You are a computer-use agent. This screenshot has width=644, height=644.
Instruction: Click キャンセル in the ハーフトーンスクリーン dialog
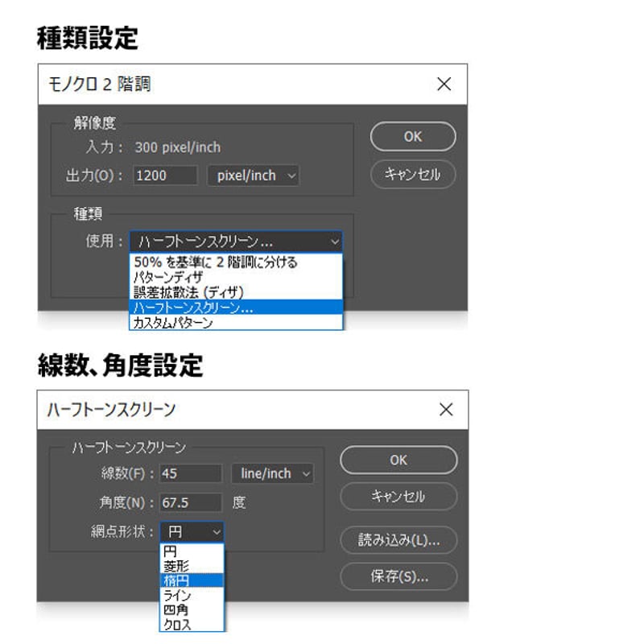398,496
